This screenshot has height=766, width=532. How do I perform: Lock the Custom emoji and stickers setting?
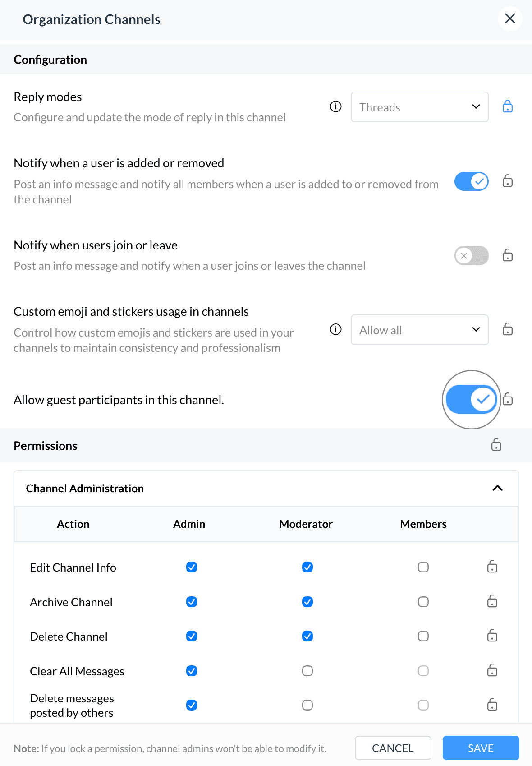point(508,329)
